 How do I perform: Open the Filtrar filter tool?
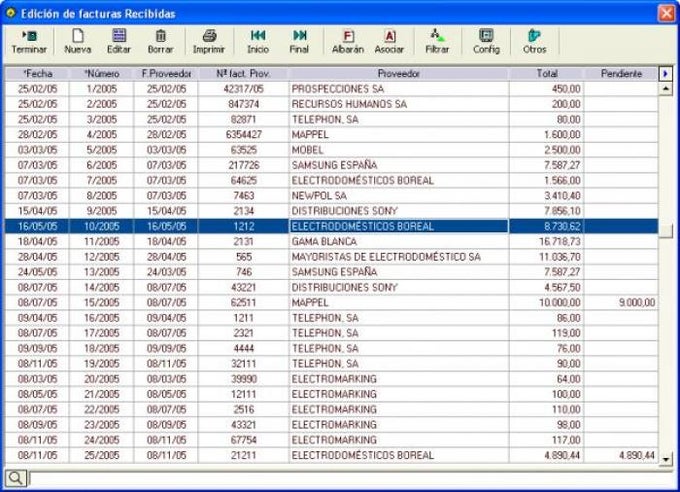click(437, 42)
